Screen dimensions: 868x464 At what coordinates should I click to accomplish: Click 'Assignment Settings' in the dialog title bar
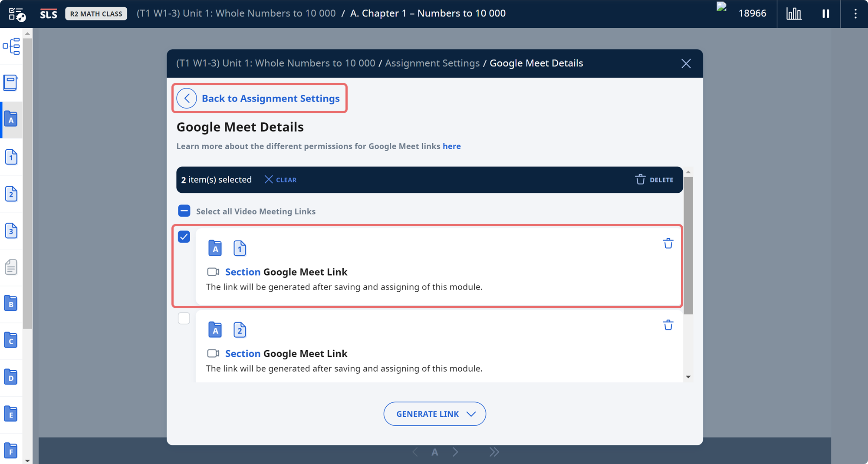click(432, 63)
